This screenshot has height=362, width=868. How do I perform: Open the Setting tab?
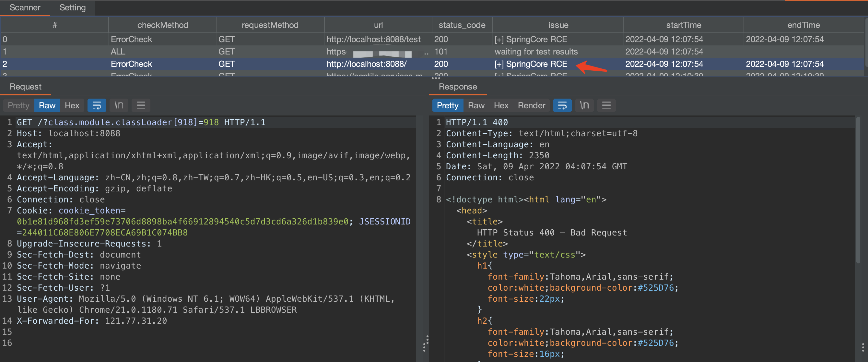73,7
